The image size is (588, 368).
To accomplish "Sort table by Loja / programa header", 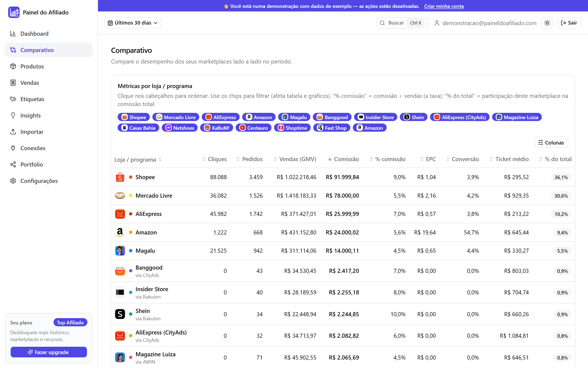I will pyautogui.click(x=138, y=159).
